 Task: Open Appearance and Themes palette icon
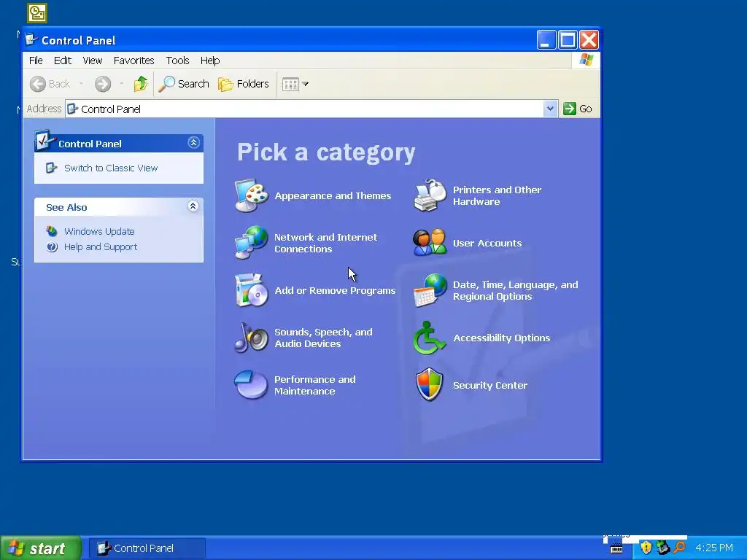(x=252, y=195)
